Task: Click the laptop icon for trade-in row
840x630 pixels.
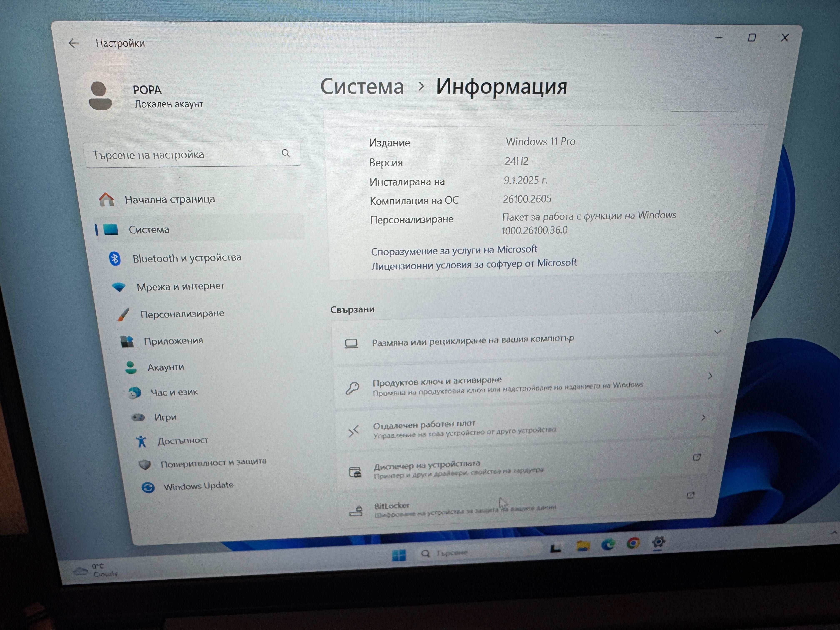Action: (x=351, y=344)
